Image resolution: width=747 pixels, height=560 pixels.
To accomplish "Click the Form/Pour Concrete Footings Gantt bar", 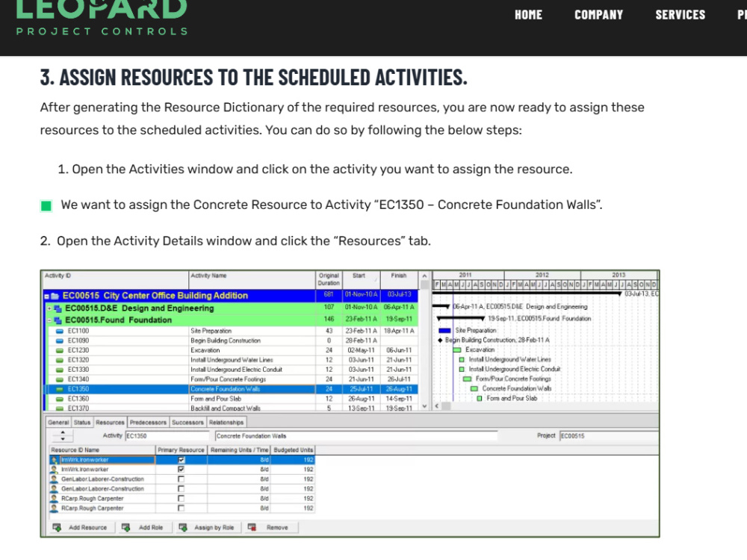I will pyautogui.click(x=468, y=379).
